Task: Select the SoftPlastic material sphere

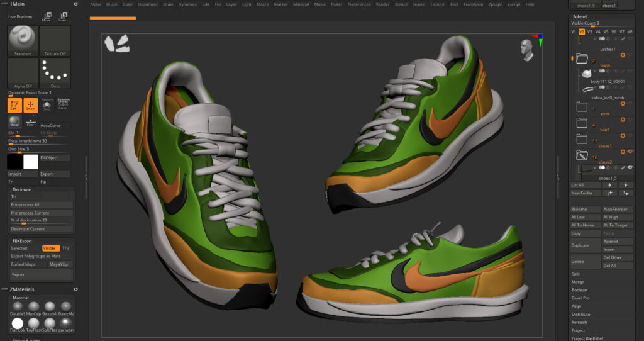Action: coord(49,323)
